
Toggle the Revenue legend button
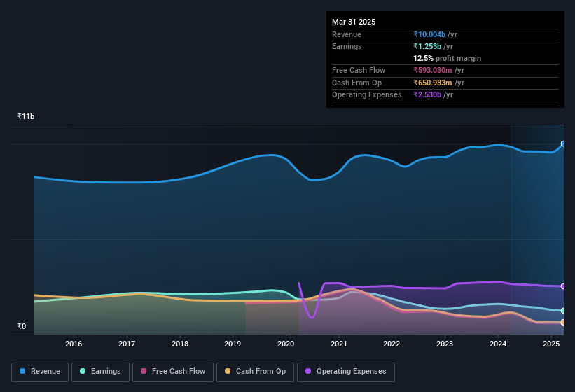point(40,372)
